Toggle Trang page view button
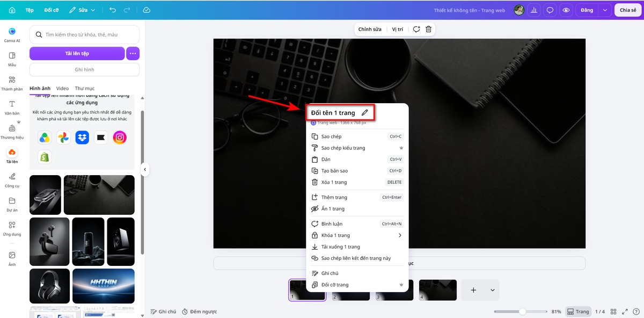This screenshot has height=318, width=644. [578, 312]
